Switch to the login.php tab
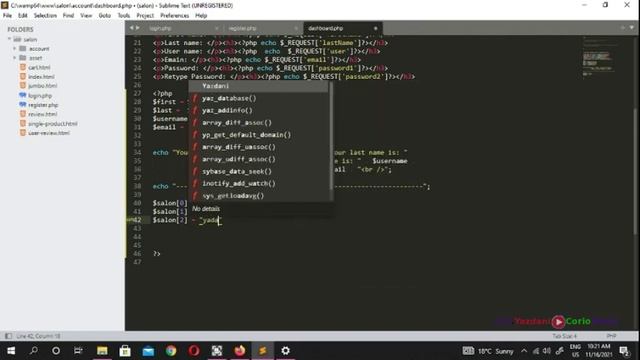The width and height of the screenshot is (640, 360). coord(160,28)
